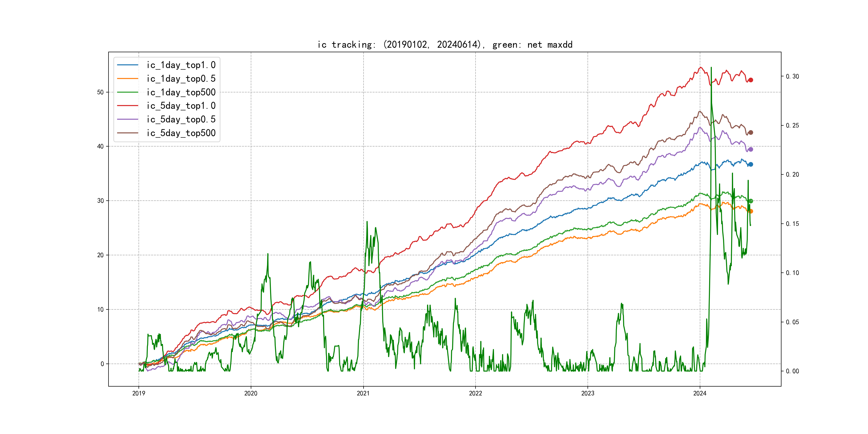Click the 50 tick on left axis
The height and width of the screenshot is (434, 868).
(x=100, y=92)
